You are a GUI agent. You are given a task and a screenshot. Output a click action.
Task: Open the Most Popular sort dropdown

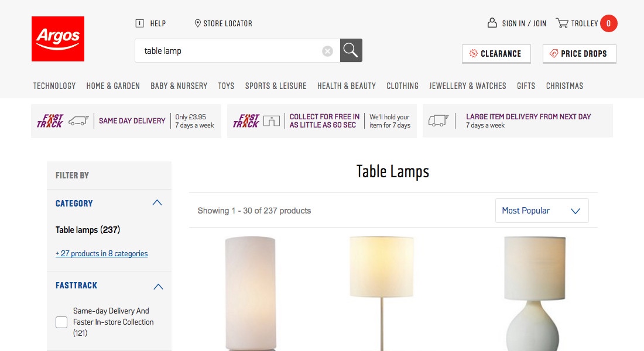pos(542,211)
